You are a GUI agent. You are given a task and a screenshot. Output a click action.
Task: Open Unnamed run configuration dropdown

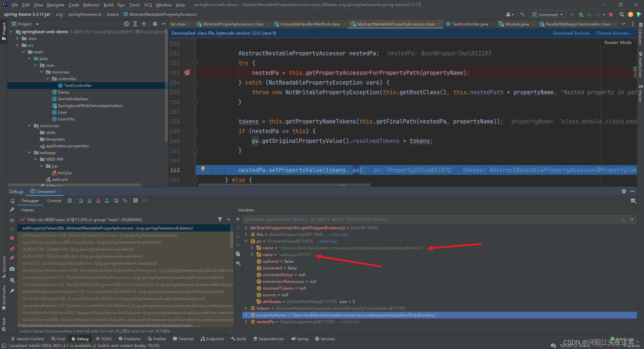547,14
